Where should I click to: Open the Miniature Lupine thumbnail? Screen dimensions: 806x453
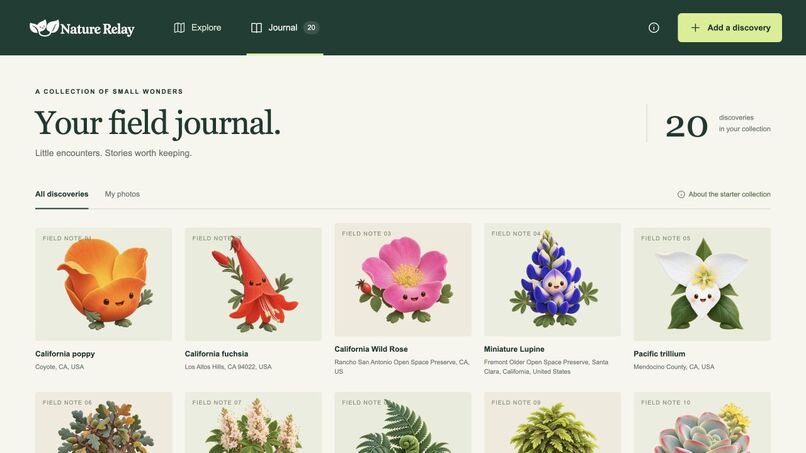552,280
